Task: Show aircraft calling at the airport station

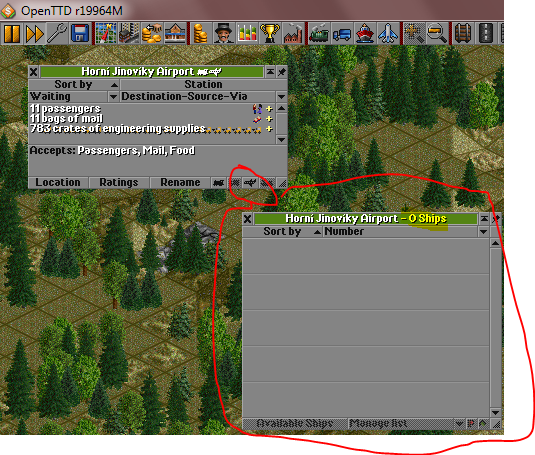Action: pyautogui.click(x=250, y=183)
